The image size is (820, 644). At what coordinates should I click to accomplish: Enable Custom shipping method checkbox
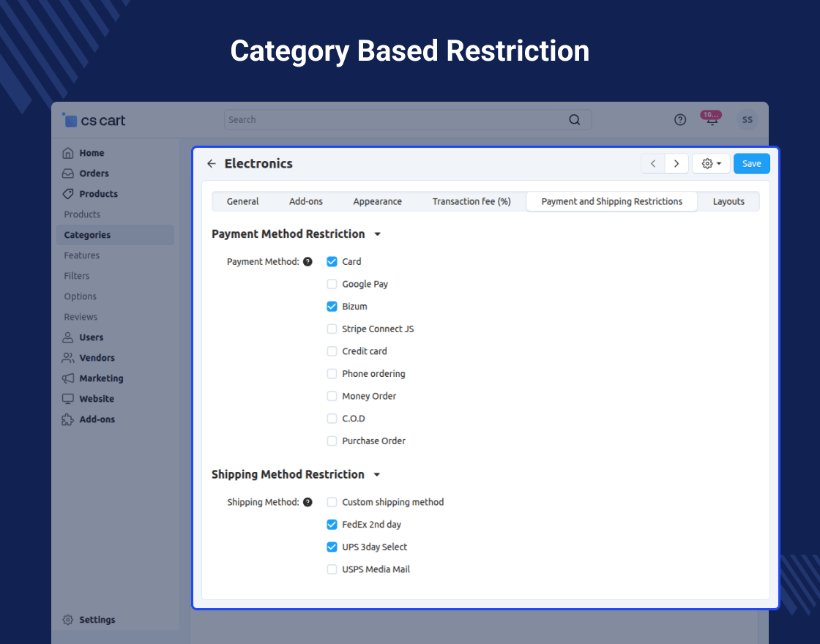(x=332, y=502)
